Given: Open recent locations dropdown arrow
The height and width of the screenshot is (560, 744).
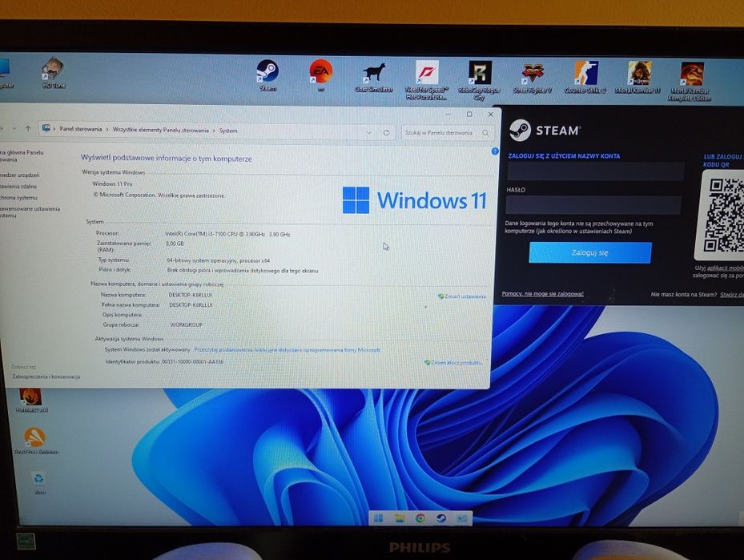Looking at the screenshot, I should tap(14, 128).
